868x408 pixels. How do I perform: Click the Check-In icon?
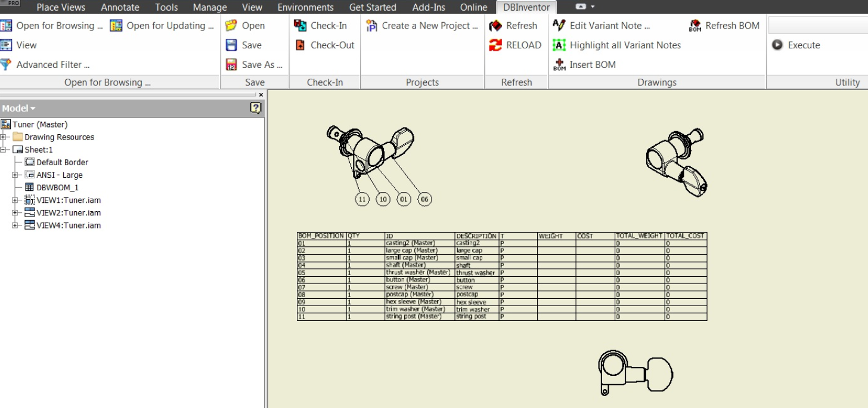(300, 26)
